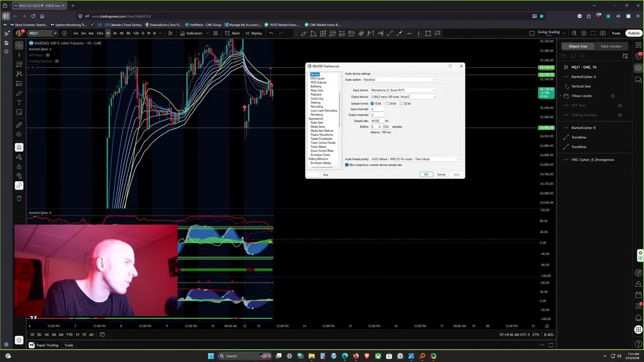Select the measure ruler tool

[19, 125]
